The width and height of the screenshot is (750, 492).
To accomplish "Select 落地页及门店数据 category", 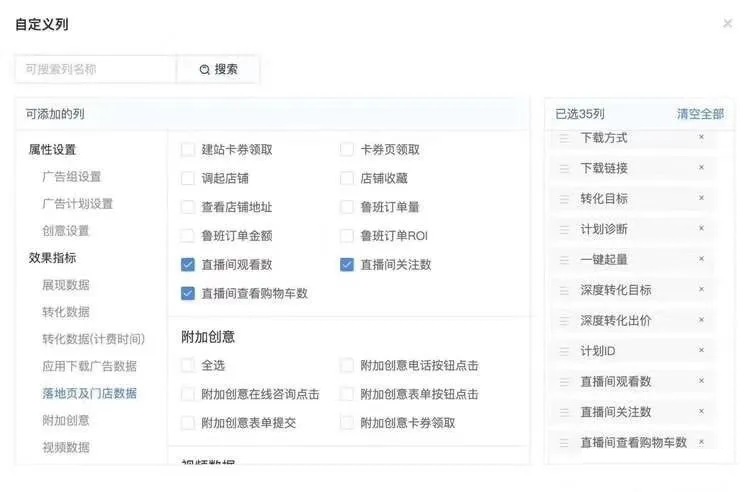I will pos(89,394).
